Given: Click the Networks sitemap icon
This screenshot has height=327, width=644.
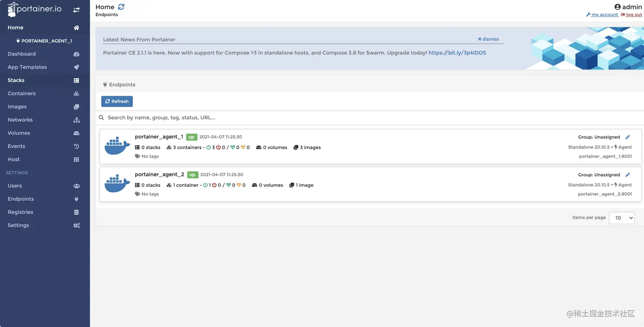Looking at the screenshot, I should tap(76, 120).
